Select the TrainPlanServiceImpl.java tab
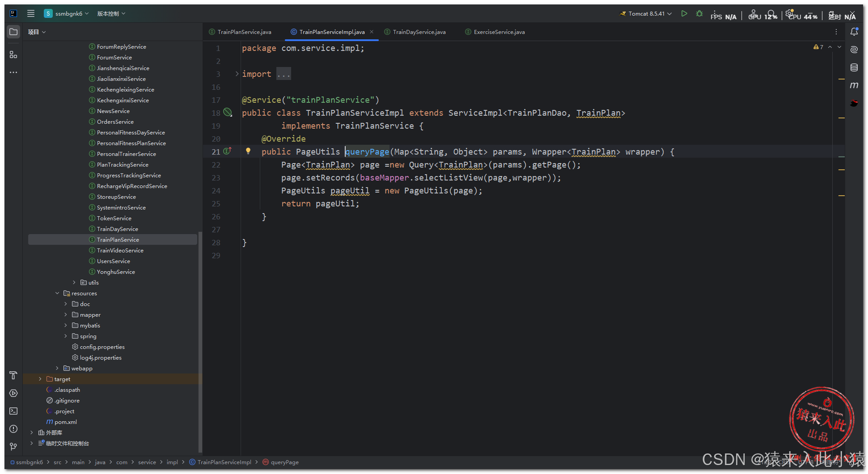This screenshot has width=868, height=474. coord(332,32)
